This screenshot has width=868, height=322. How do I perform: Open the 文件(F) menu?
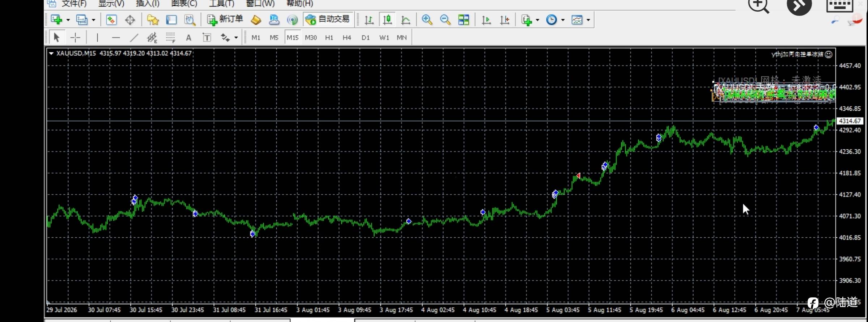(74, 4)
